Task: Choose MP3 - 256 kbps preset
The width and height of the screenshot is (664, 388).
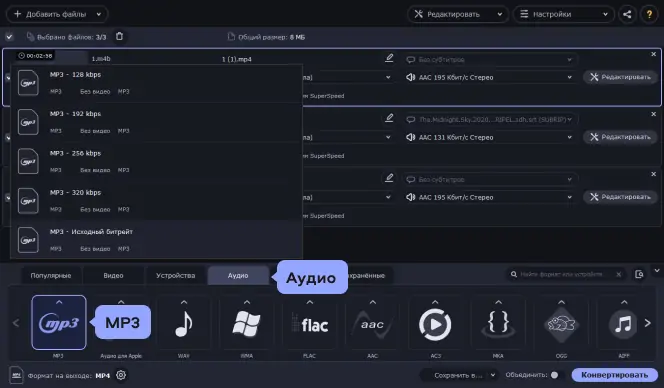Action: tap(156, 161)
